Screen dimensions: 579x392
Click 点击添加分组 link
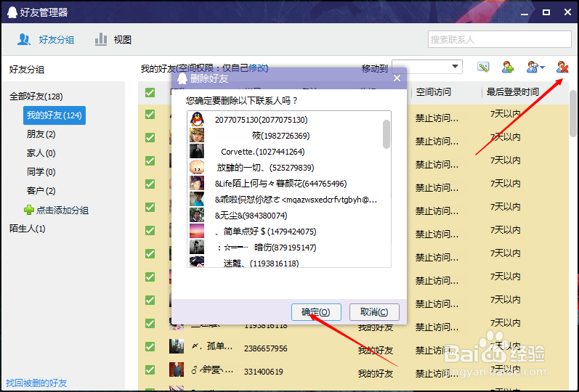(62, 211)
